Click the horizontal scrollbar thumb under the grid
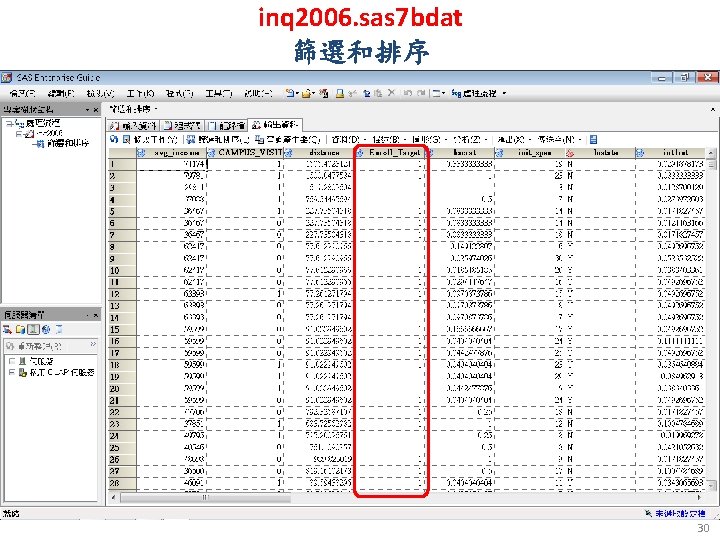The width and height of the screenshot is (720, 540). pyautogui.click(x=205, y=497)
